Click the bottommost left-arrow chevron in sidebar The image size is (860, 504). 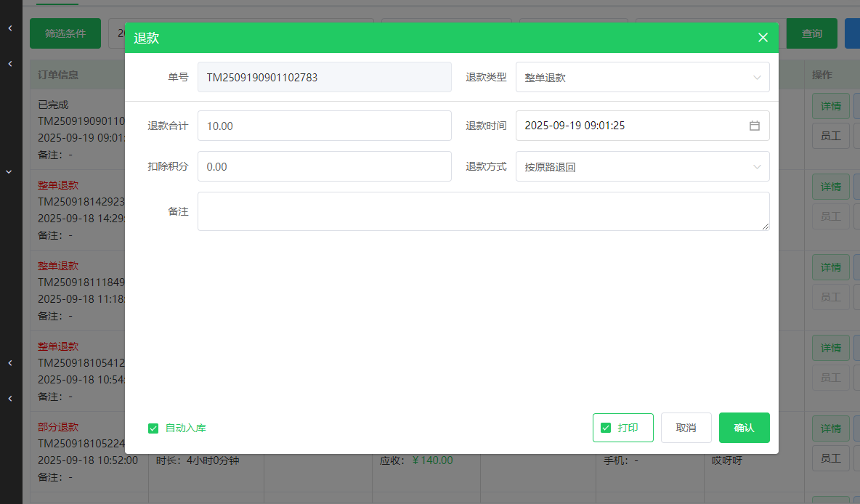(10, 398)
